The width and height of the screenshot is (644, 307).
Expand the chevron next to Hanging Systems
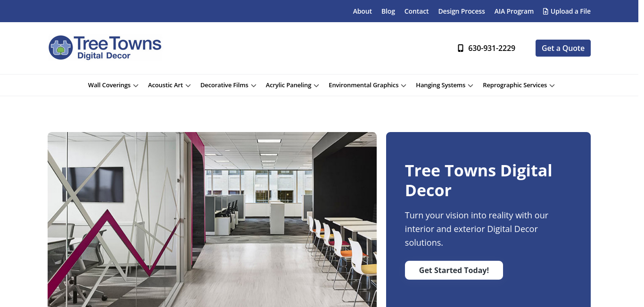[x=470, y=86]
